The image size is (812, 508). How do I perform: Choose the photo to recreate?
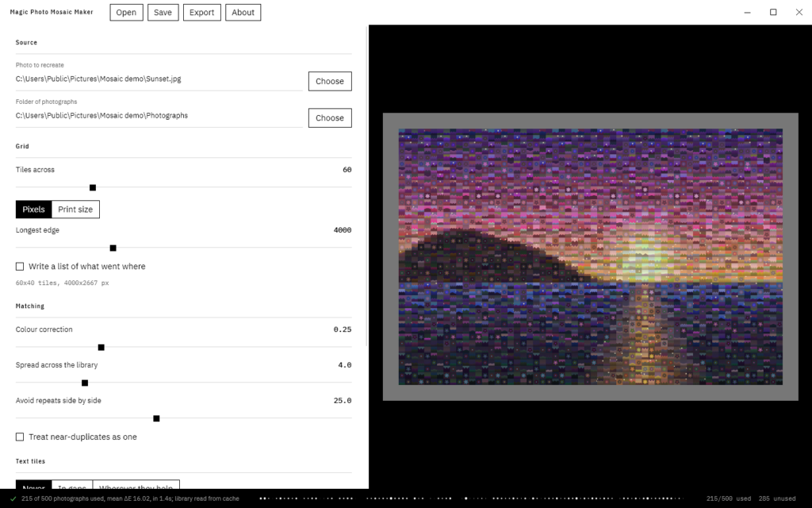330,82
